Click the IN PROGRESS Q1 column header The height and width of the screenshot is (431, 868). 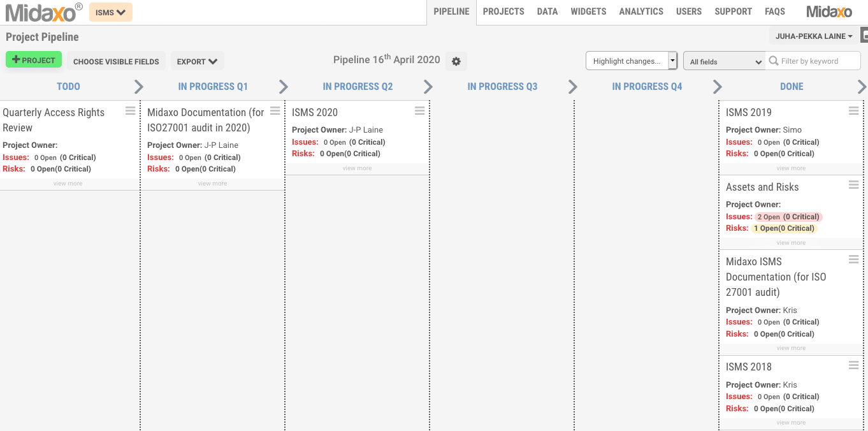213,87
